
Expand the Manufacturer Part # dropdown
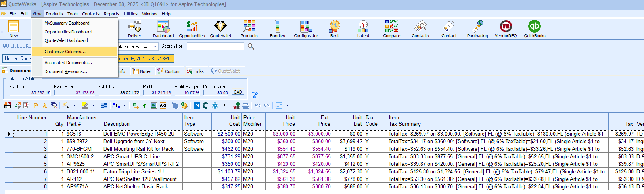[x=155, y=47]
